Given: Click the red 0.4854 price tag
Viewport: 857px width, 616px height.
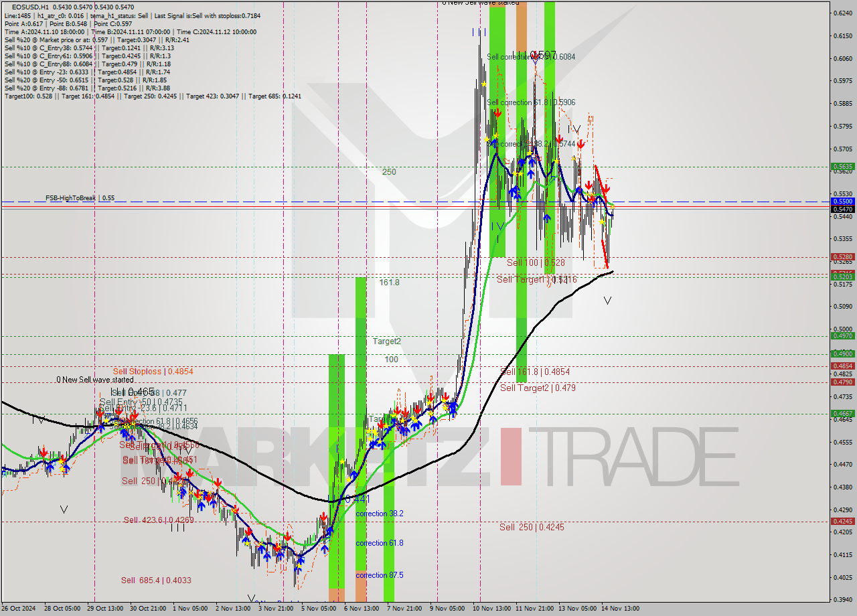Looking at the screenshot, I should (x=842, y=366).
